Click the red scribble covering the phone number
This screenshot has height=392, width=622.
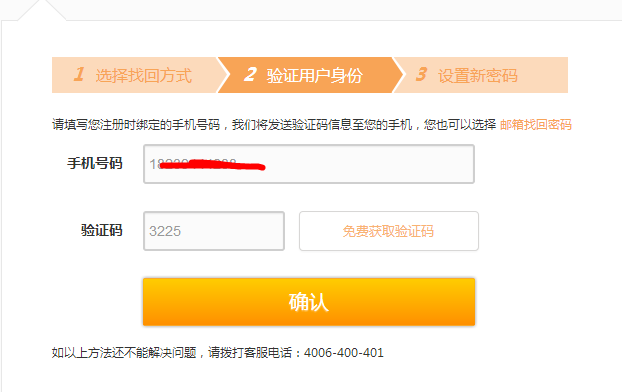pyautogui.click(x=212, y=165)
